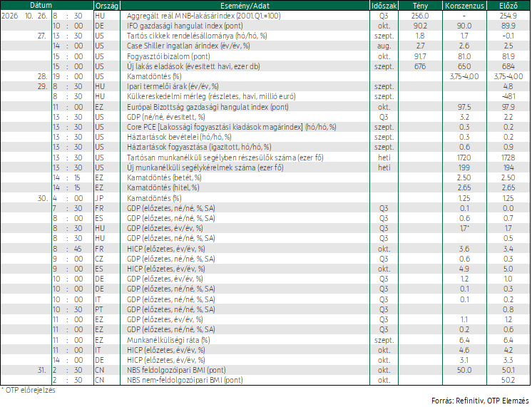The height and width of the screenshot is (407, 532).
Task: Select the Ipari termelői árak entry
Action: pyautogui.click(x=173, y=86)
